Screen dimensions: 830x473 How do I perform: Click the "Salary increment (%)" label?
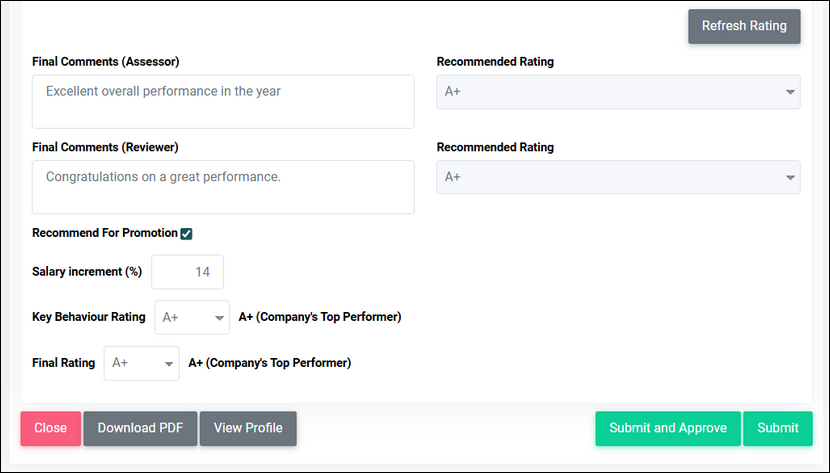[87, 272]
